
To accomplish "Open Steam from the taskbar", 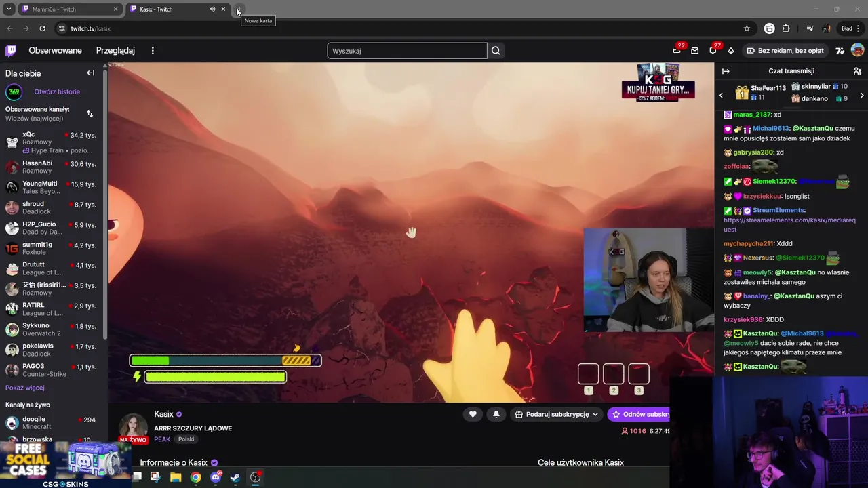I will tap(235, 477).
